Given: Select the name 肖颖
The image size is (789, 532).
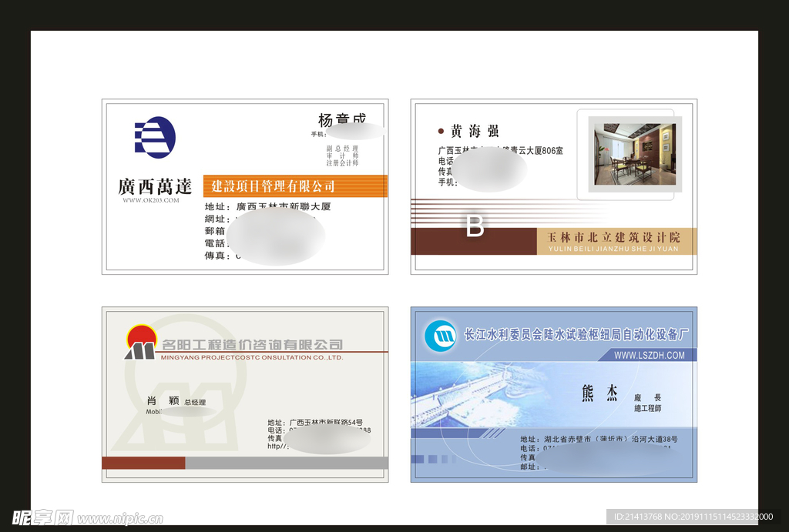Looking at the screenshot, I should (163, 401).
